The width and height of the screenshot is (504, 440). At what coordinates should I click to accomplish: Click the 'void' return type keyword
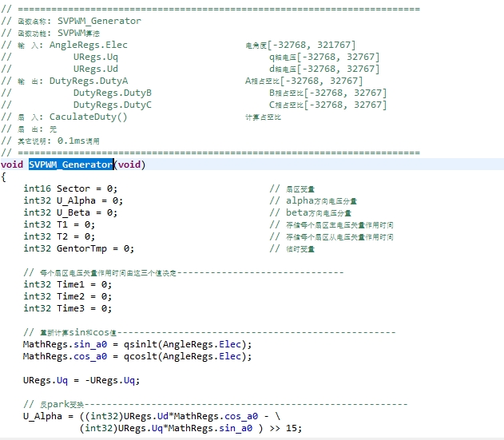click(x=12, y=165)
